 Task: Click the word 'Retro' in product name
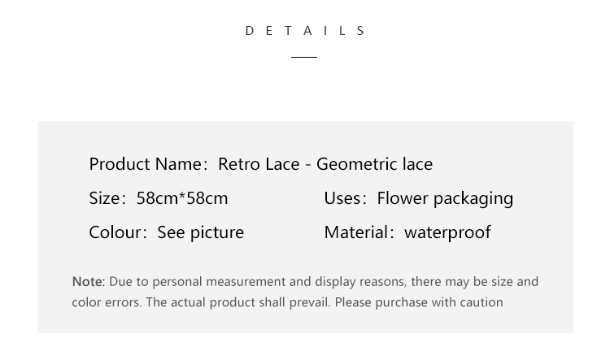(239, 164)
